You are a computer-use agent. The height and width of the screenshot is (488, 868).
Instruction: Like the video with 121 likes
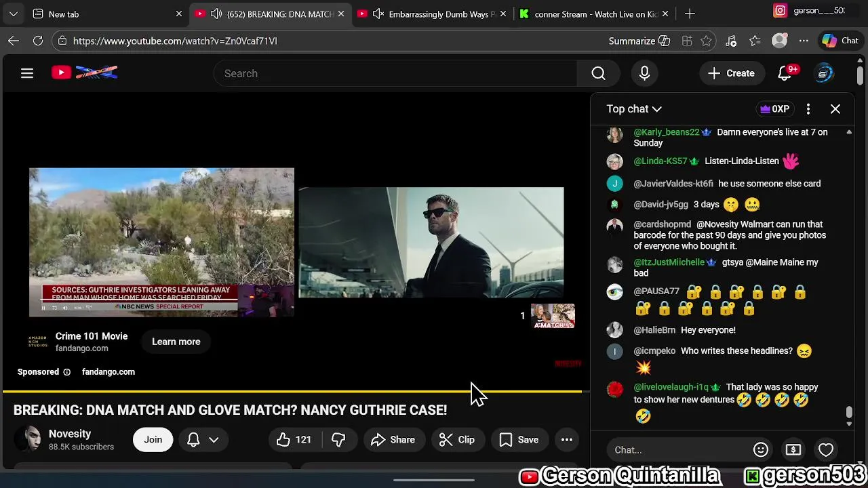tap(294, 439)
